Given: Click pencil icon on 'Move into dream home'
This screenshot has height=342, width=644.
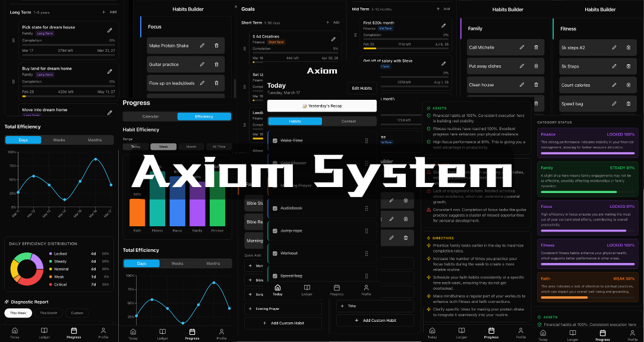Looking at the screenshot, I should (x=110, y=112).
